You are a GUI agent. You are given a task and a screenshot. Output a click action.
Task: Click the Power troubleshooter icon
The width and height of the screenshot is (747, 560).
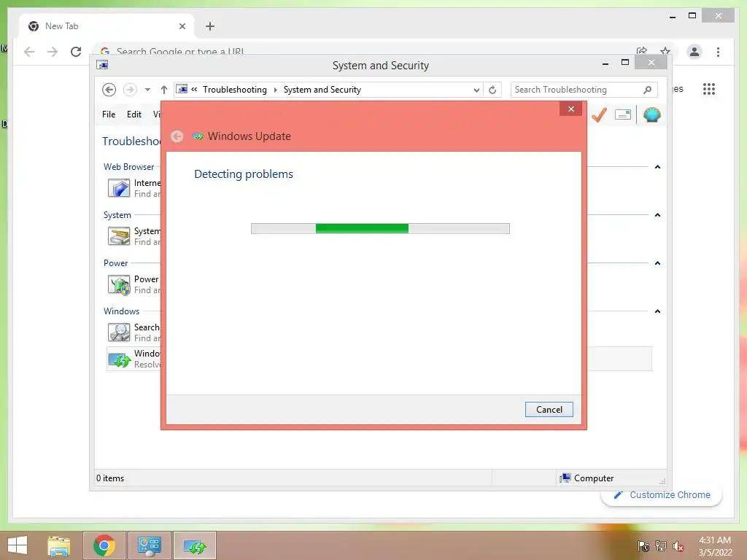click(x=119, y=285)
